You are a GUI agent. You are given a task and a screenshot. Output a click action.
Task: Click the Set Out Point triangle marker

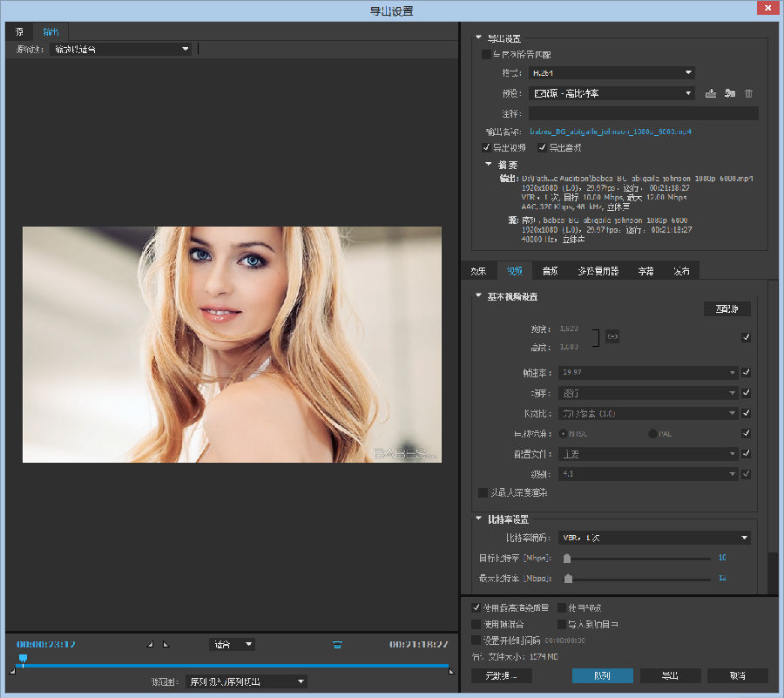point(166,645)
